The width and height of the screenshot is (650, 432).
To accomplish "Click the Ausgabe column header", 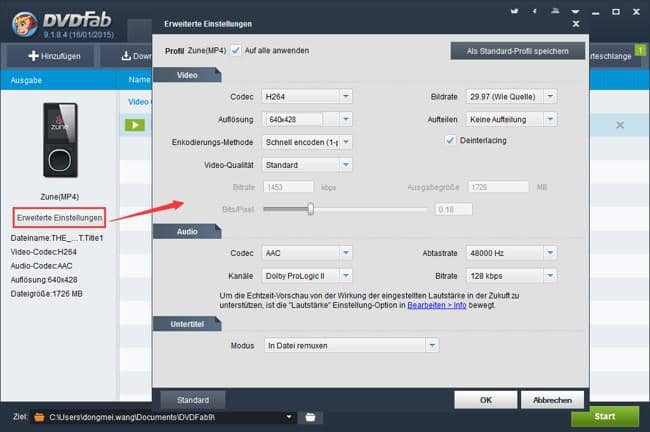I will pos(26,80).
